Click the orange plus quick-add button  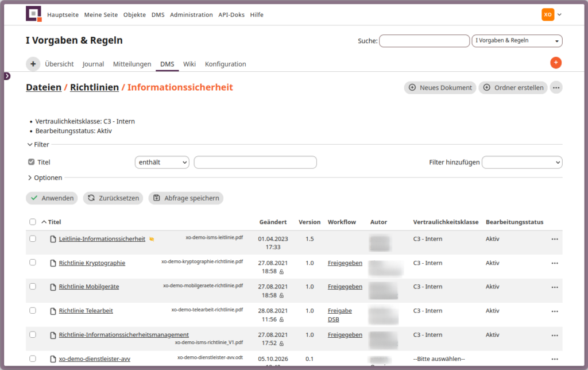(x=556, y=63)
